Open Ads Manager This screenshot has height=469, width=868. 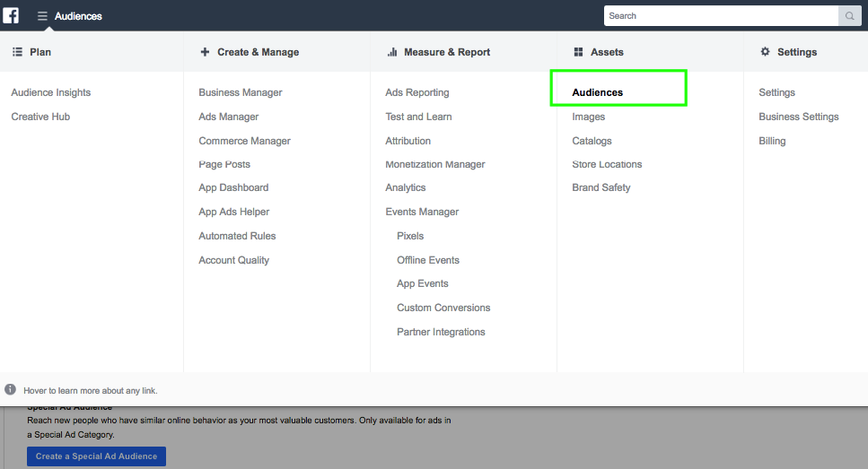pyautogui.click(x=229, y=117)
